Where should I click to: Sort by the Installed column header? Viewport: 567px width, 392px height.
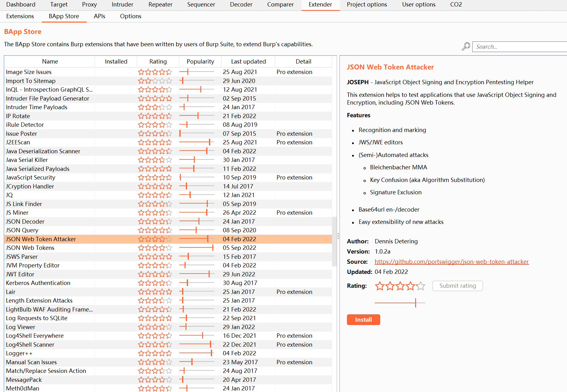[x=116, y=62]
